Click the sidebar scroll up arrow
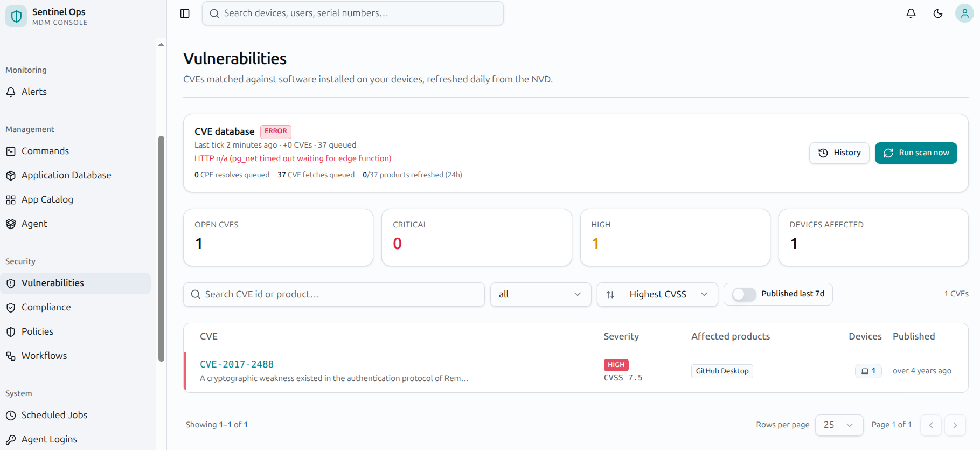The image size is (980, 450). 161,45
